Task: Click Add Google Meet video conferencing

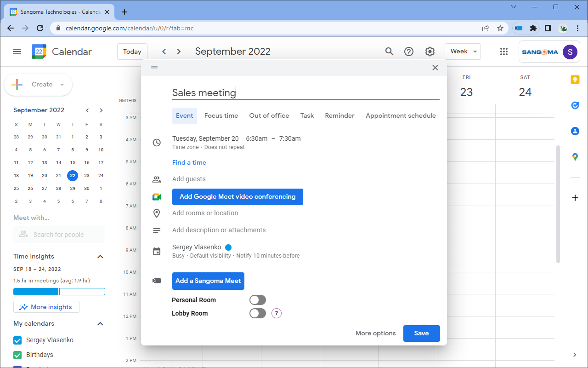Action: (237, 197)
